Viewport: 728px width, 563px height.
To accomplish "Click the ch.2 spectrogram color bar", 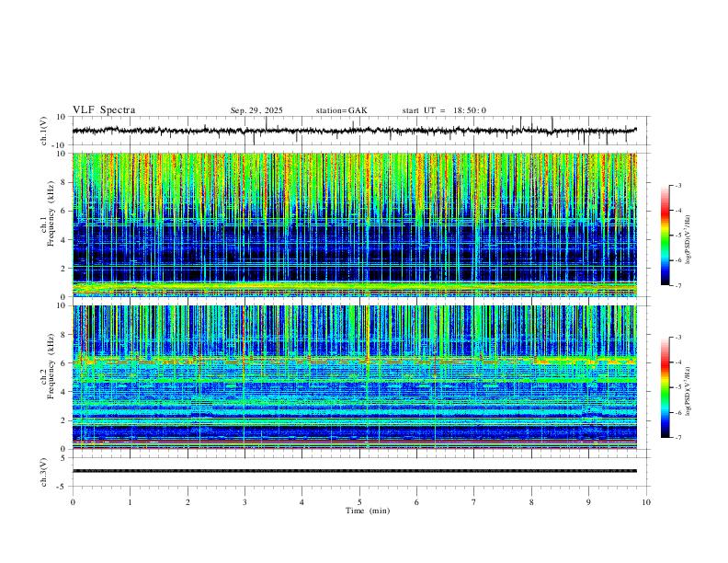I will tap(665, 387).
